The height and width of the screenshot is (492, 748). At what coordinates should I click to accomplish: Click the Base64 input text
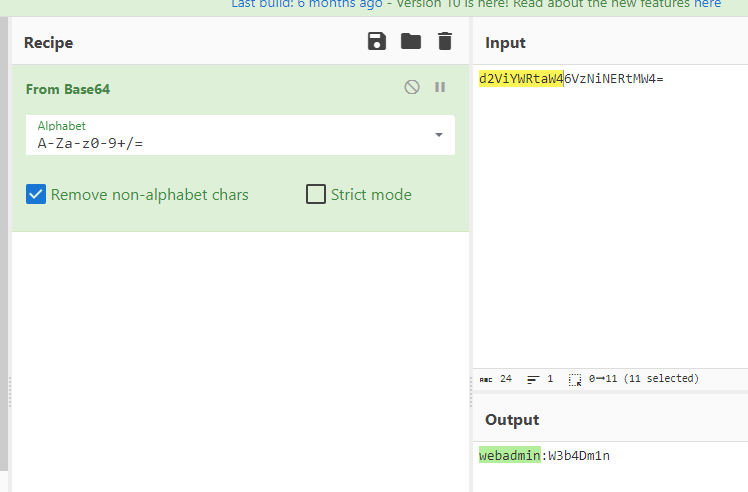click(571, 79)
